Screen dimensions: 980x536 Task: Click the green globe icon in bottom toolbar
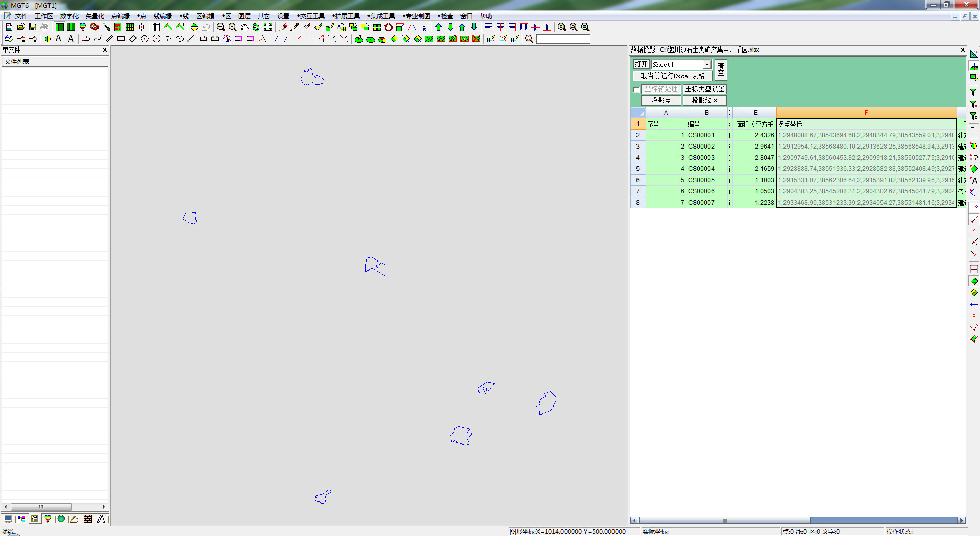point(61,519)
